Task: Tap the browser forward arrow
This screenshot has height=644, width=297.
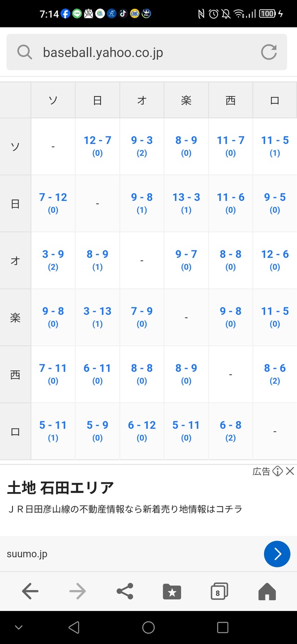Action: coord(77,591)
